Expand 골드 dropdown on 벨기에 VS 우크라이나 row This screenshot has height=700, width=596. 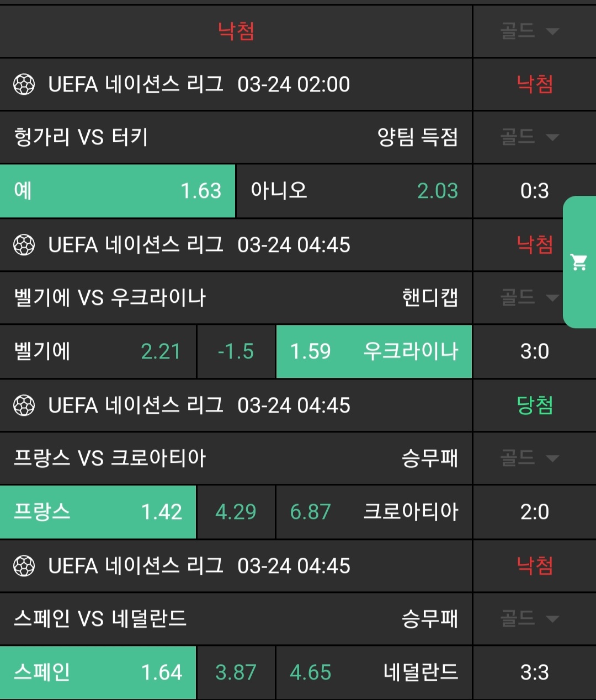(x=530, y=298)
